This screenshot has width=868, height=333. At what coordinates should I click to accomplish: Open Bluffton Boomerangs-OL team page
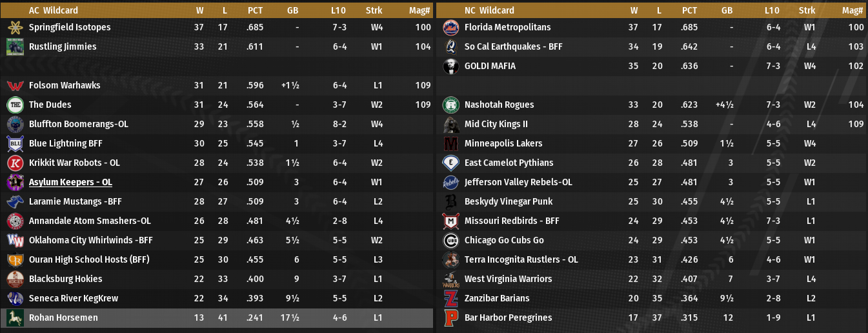[79, 124]
